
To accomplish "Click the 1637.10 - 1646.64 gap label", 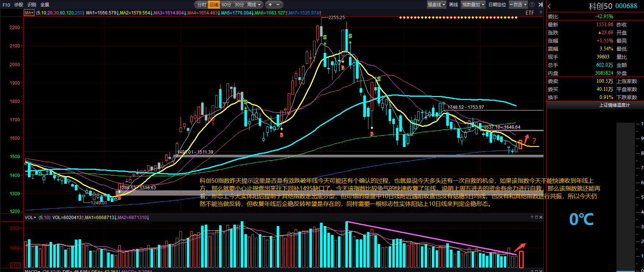I will 502,127.
